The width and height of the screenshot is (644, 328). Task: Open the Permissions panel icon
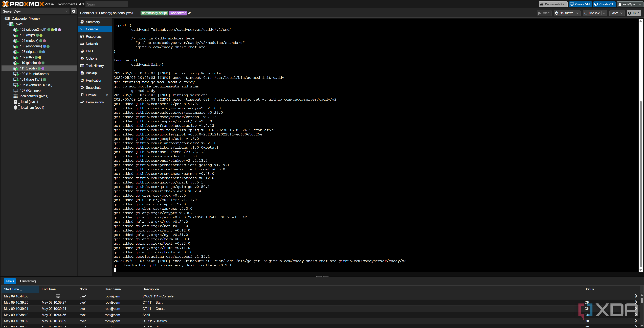click(82, 102)
